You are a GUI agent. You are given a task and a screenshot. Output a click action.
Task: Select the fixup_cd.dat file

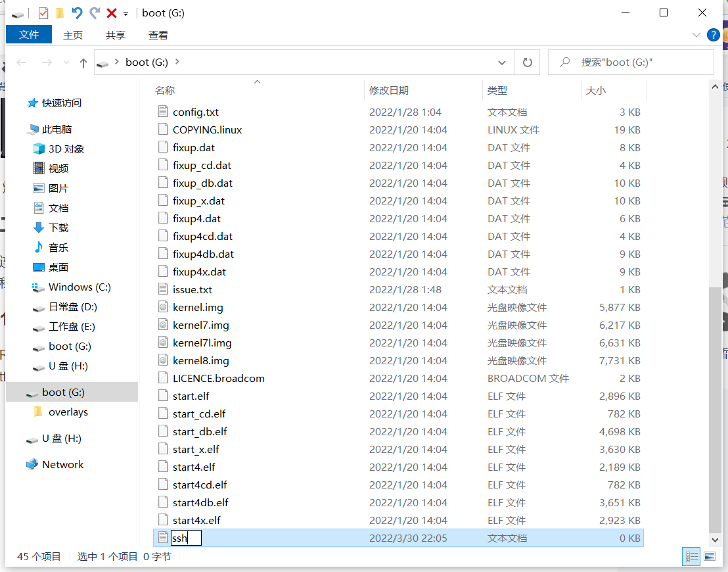[202, 166]
